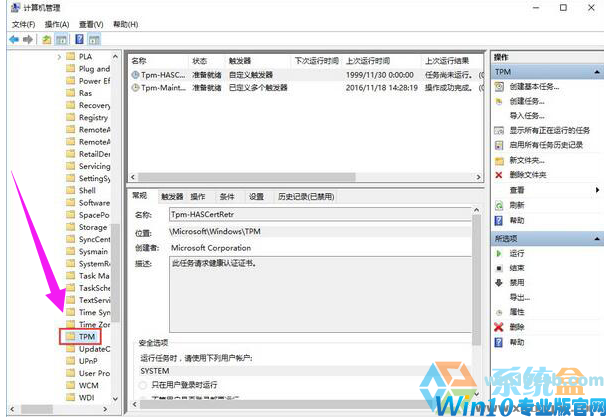612x420 pixels.
Task: Switch to the 设置 tab
Action: pyautogui.click(x=256, y=197)
